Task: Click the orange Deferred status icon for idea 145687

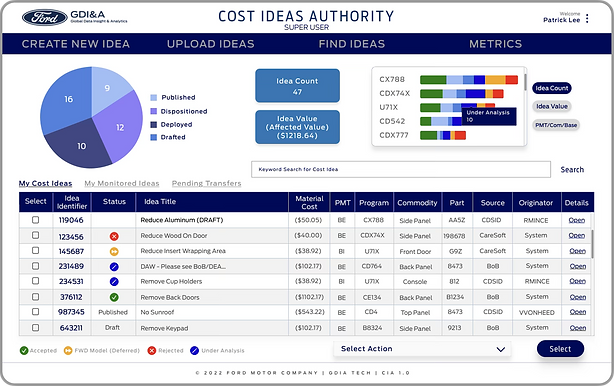Action: (x=114, y=251)
